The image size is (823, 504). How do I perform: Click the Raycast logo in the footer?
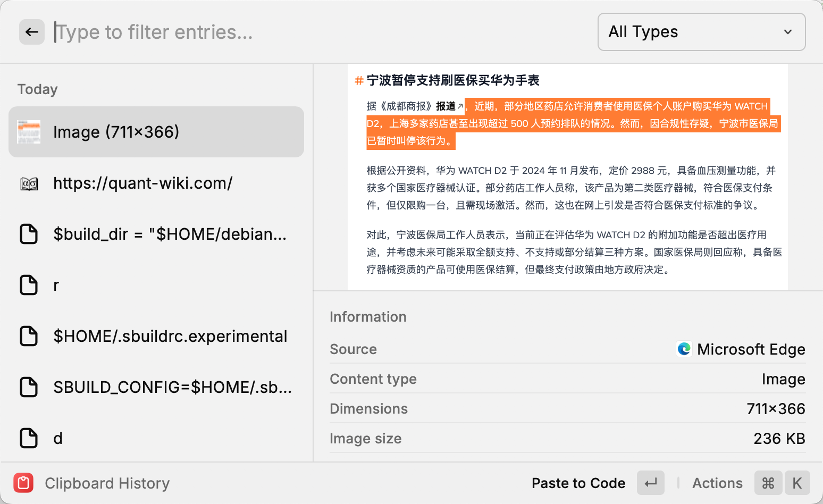[x=22, y=483]
